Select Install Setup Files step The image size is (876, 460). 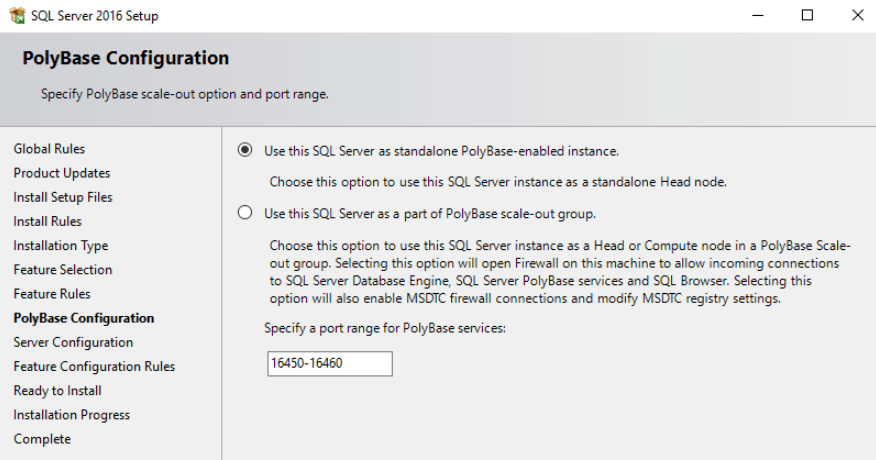pyautogui.click(x=63, y=197)
